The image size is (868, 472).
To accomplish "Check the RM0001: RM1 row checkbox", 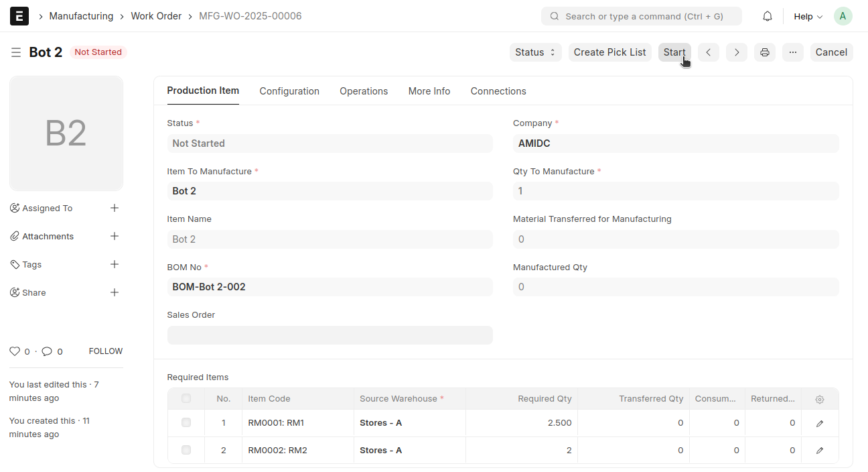I will (186, 422).
